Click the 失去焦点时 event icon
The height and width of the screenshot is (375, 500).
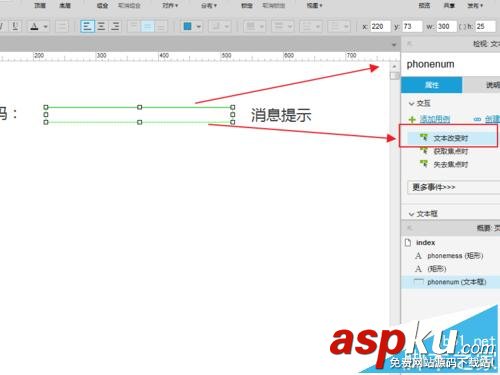[x=424, y=164]
